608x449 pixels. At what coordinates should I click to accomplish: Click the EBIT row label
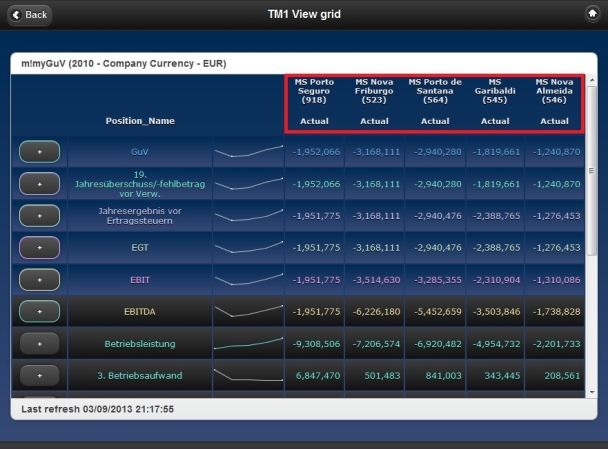(140, 280)
